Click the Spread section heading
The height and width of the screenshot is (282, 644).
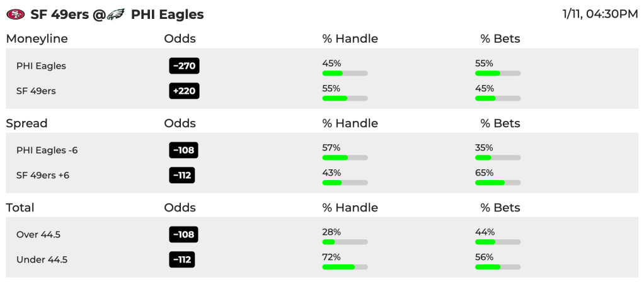point(26,123)
